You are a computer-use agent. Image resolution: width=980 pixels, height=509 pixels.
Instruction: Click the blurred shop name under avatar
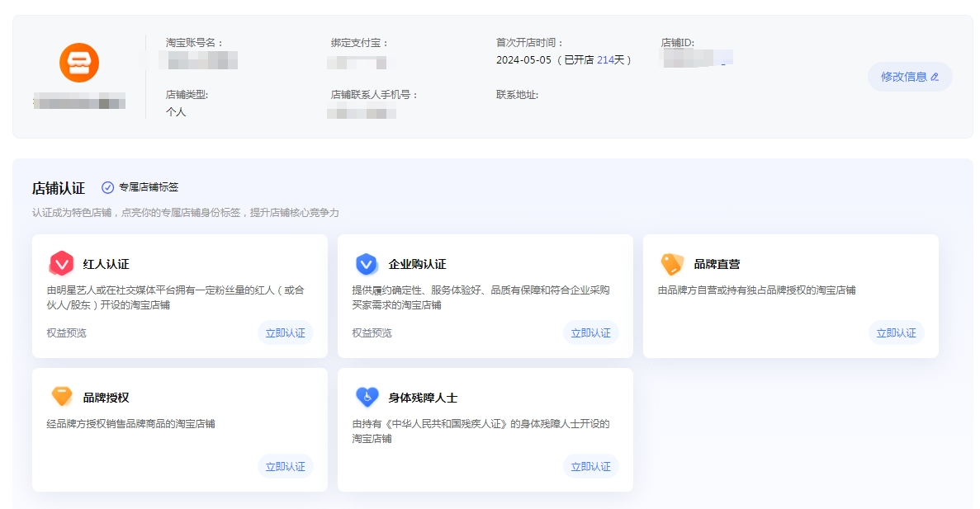coord(79,101)
